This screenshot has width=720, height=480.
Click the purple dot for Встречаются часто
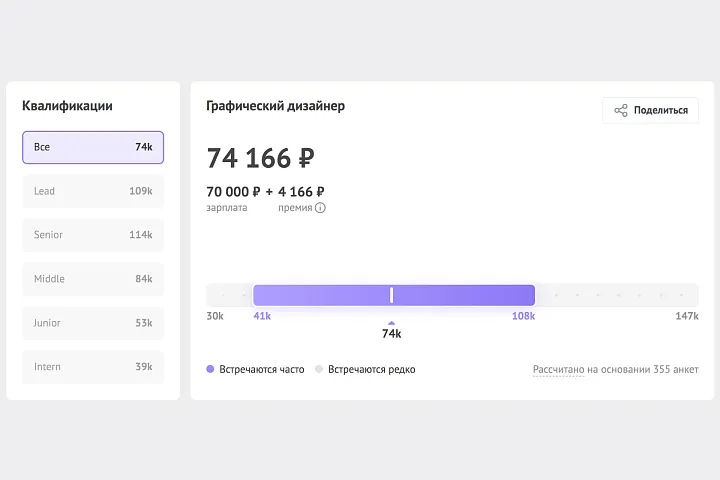click(210, 369)
